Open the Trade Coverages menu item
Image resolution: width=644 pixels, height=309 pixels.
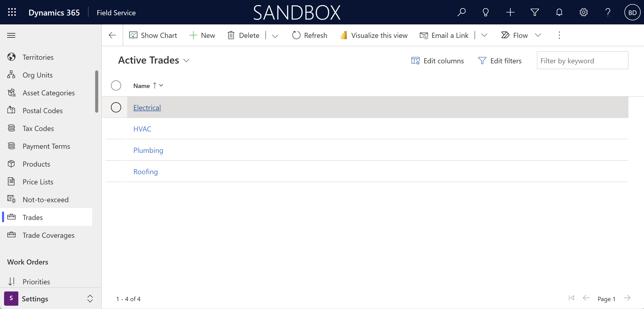(x=49, y=235)
